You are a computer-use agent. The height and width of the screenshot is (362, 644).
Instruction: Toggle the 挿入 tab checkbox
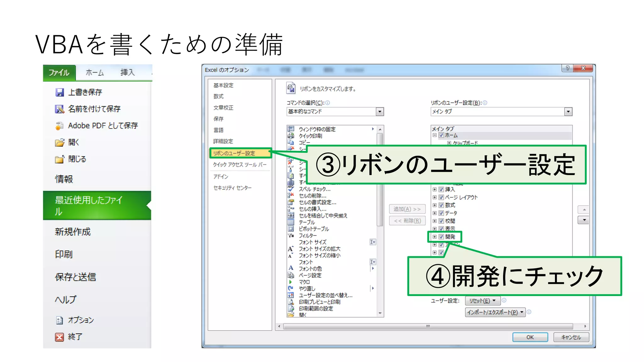point(441,189)
